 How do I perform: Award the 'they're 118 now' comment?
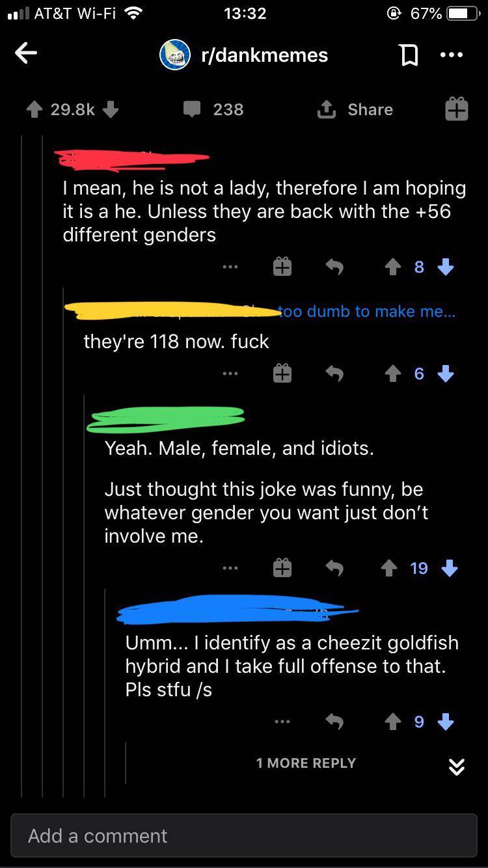282,373
